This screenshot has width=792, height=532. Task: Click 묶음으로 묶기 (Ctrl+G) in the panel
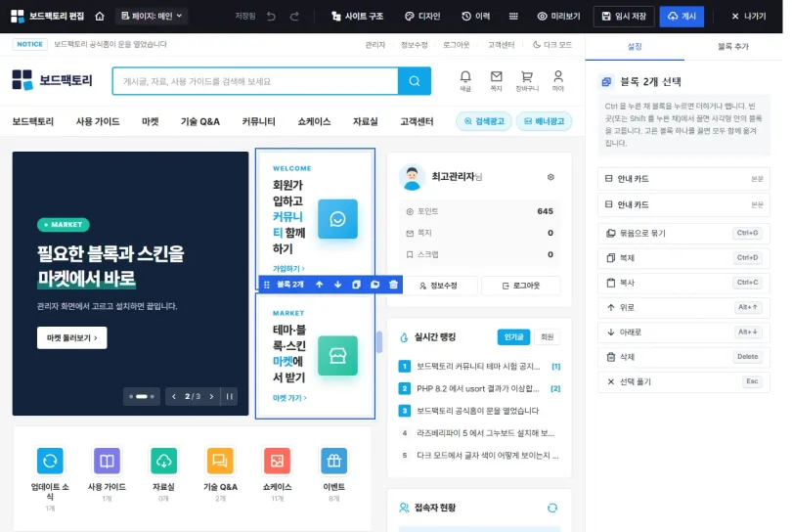pos(683,233)
